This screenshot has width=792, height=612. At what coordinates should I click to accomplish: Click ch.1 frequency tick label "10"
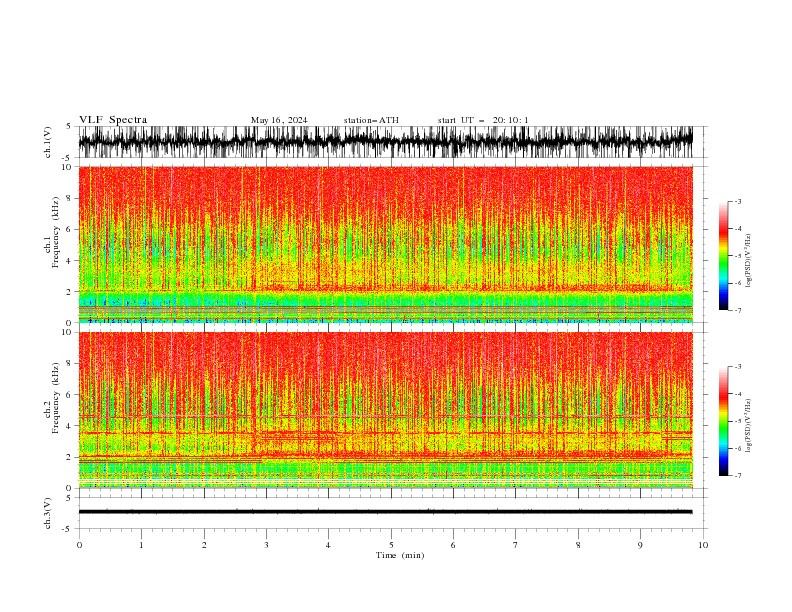[x=67, y=167]
